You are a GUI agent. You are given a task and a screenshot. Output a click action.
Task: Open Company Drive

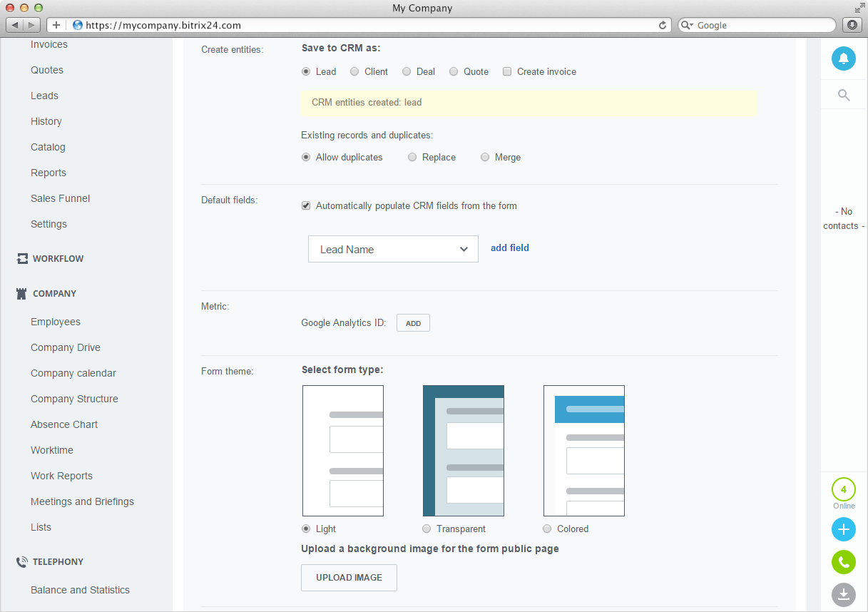[x=66, y=347]
